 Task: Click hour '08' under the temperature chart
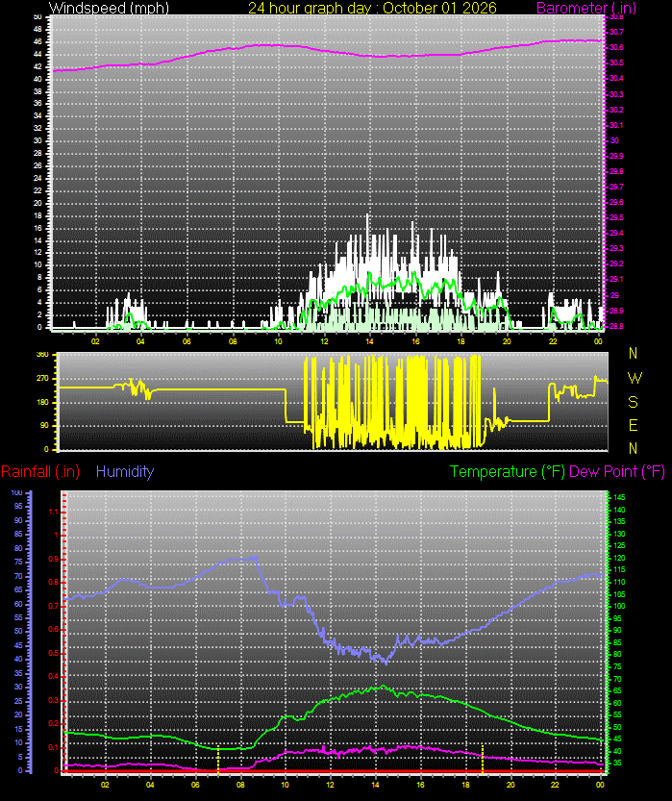coord(240,785)
